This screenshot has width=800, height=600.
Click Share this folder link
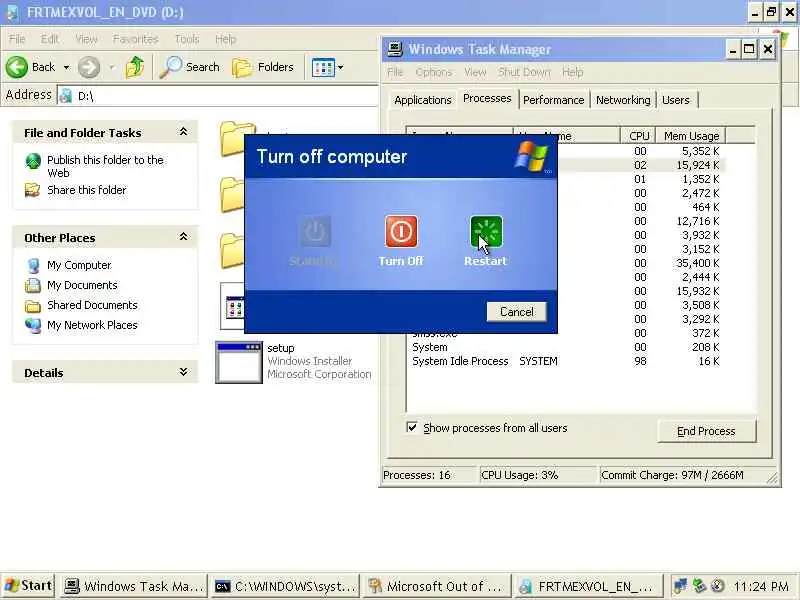pos(87,190)
